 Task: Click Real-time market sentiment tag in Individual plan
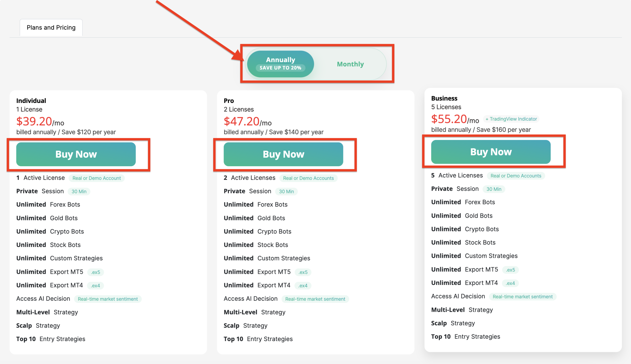pos(107,299)
